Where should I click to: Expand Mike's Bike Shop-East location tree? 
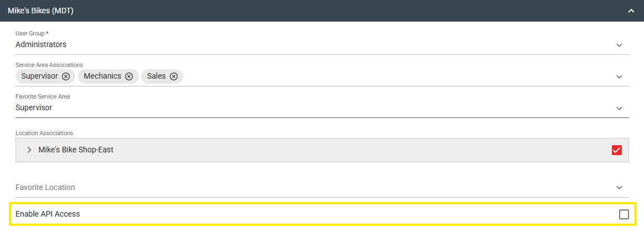tap(29, 150)
